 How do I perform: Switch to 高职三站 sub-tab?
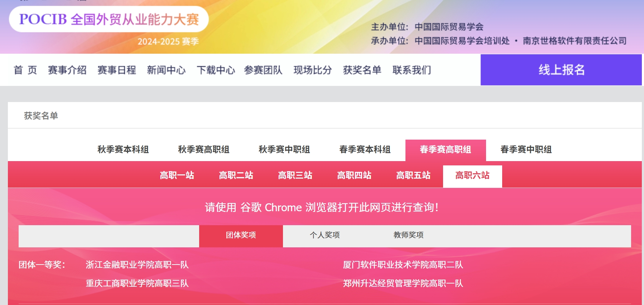pos(295,175)
